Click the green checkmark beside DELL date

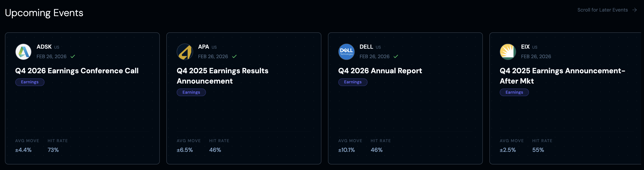coord(396,57)
